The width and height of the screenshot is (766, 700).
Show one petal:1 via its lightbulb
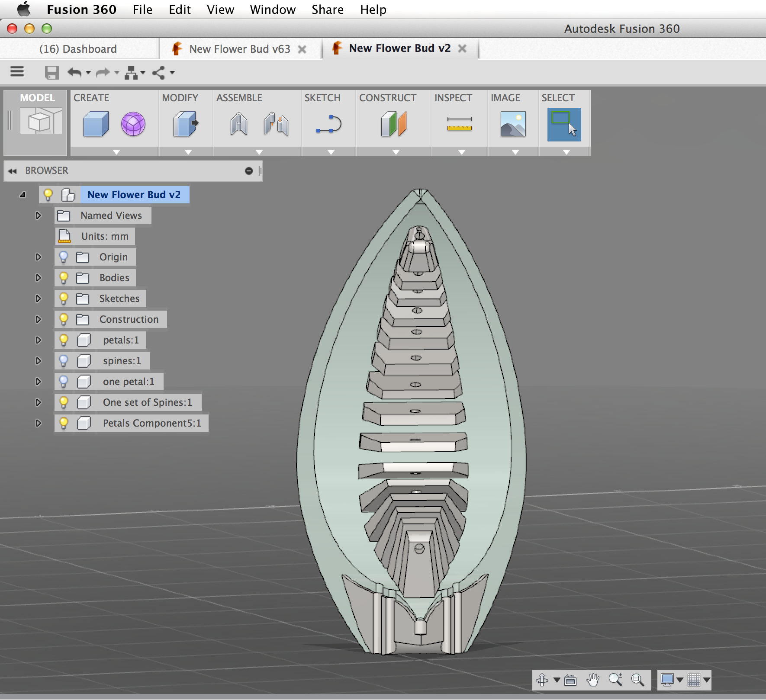coord(64,381)
